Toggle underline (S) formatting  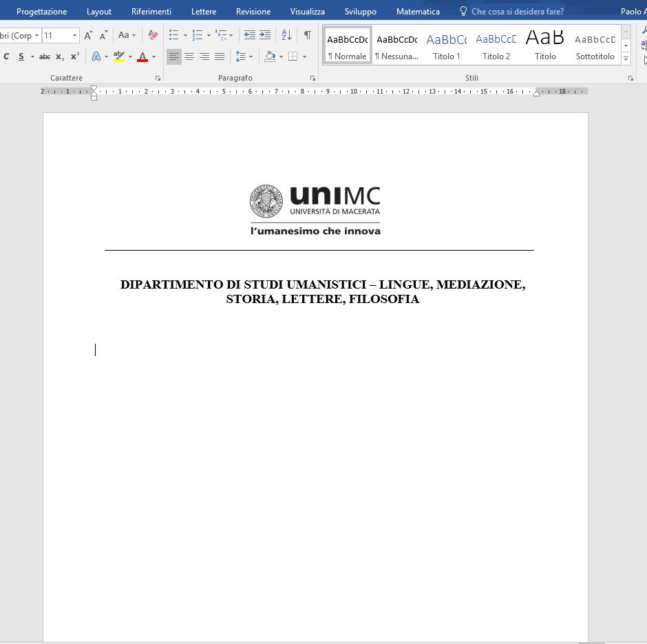(x=21, y=56)
